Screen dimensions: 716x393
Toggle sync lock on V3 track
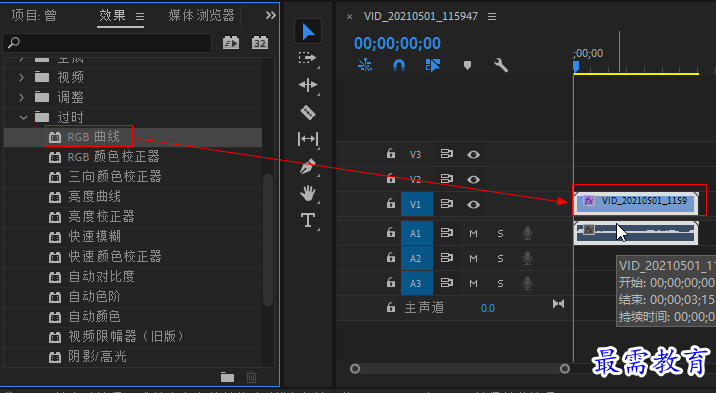click(447, 154)
